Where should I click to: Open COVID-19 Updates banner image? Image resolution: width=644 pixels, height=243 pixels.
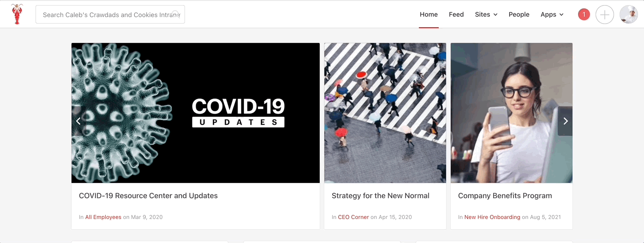(x=196, y=113)
